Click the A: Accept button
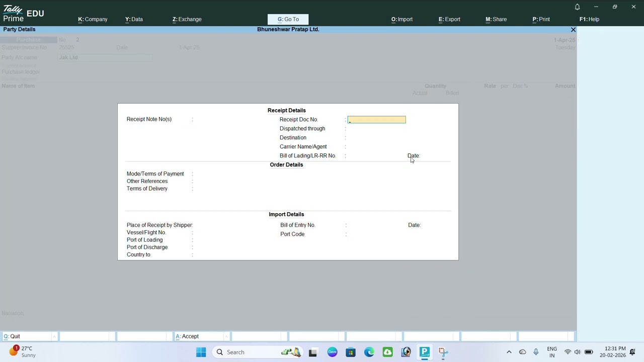Screen dimensions: 644x362 [x=201, y=336]
